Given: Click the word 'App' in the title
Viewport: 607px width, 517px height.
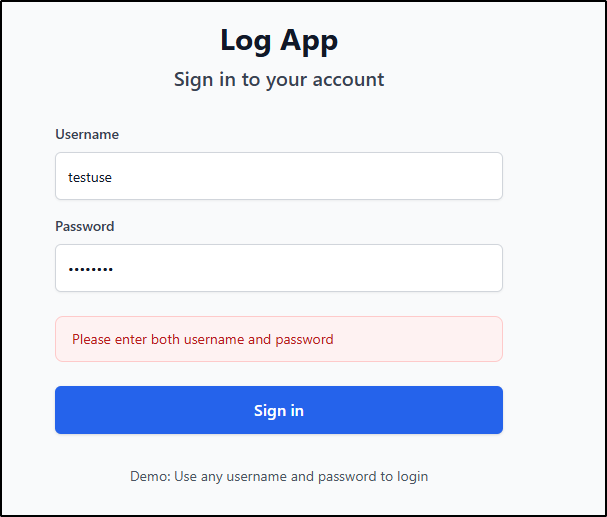Looking at the screenshot, I should pos(309,41).
